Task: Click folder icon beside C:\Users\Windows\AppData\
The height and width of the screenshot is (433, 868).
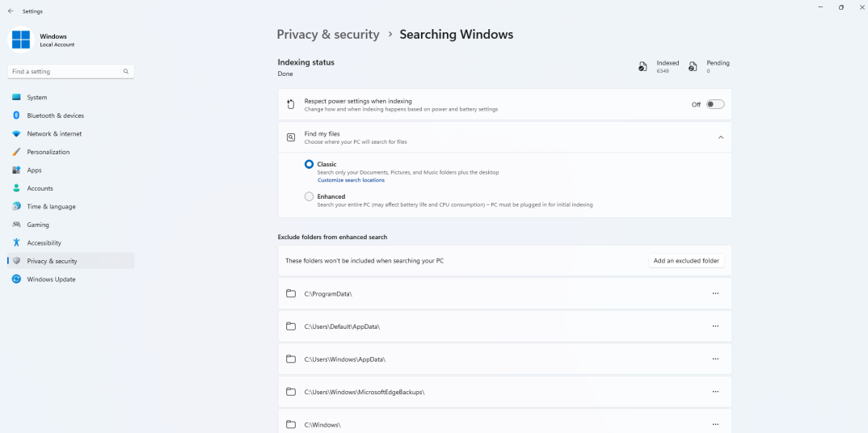Action: [291, 359]
